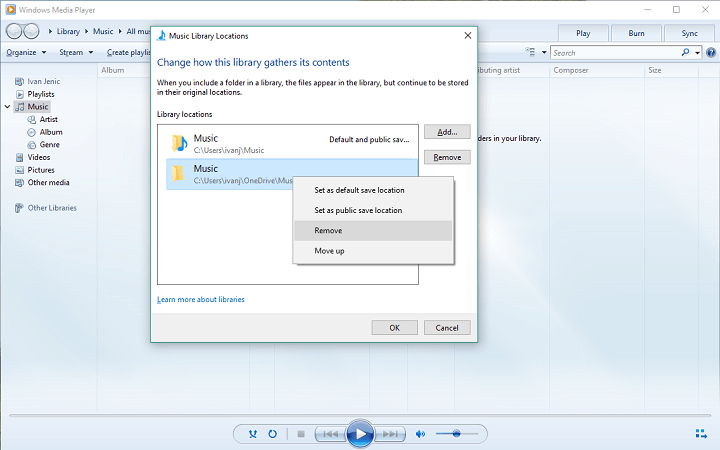The image size is (720, 450).
Task: Choose Move up from the context menu
Action: 373,251
